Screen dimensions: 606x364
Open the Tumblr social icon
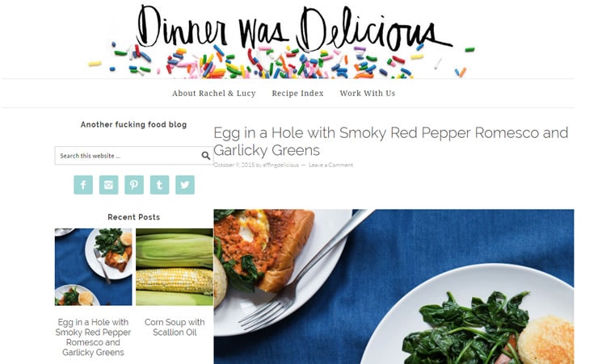pos(160,185)
